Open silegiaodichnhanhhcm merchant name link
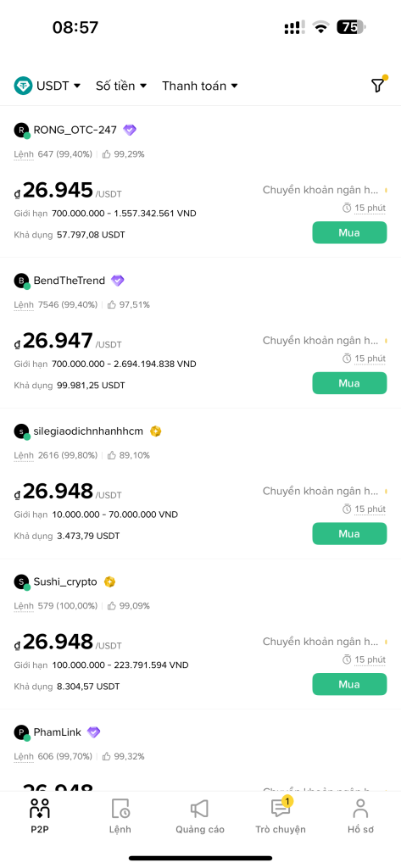The width and height of the screenshot is (401, 868). click(89, 431)
